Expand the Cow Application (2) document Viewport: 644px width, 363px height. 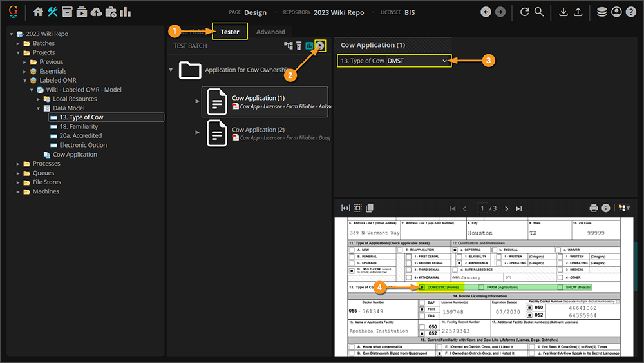tap(198, 132)
